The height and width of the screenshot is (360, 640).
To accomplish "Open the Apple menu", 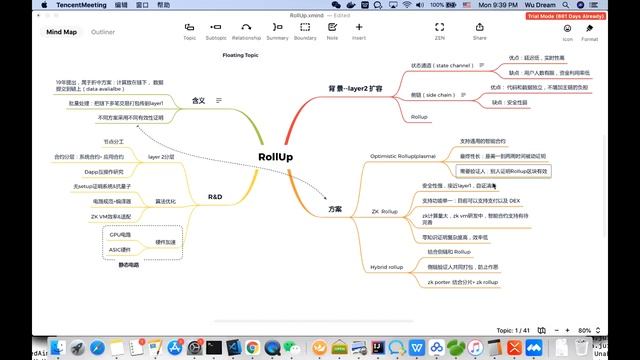I will point(44,5).
